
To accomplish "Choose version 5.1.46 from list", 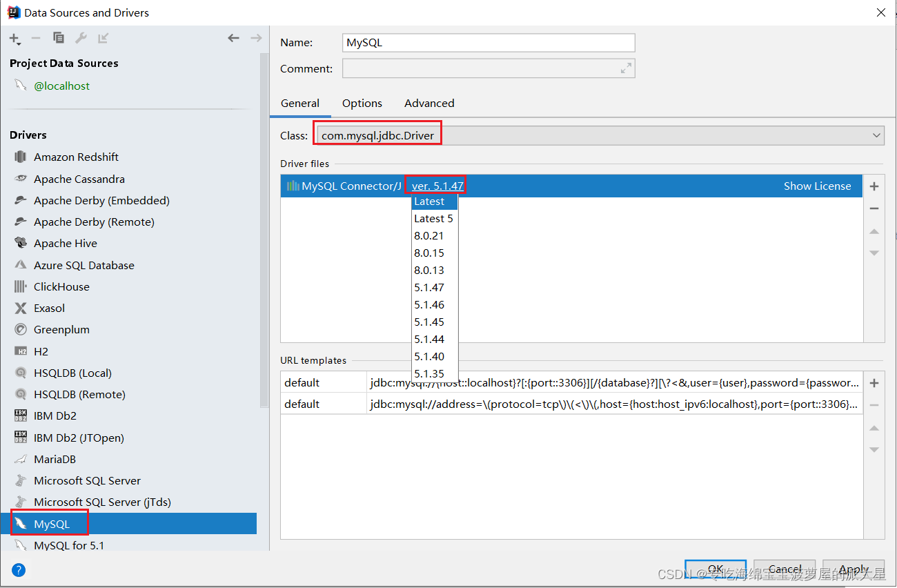I will [x=435, y=304].
